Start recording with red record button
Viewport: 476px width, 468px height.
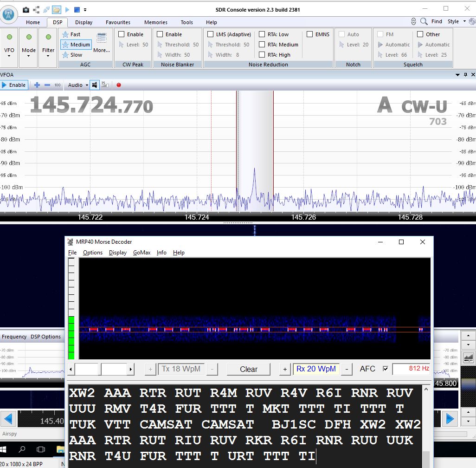pyautogui.click(x=119, y=85)
